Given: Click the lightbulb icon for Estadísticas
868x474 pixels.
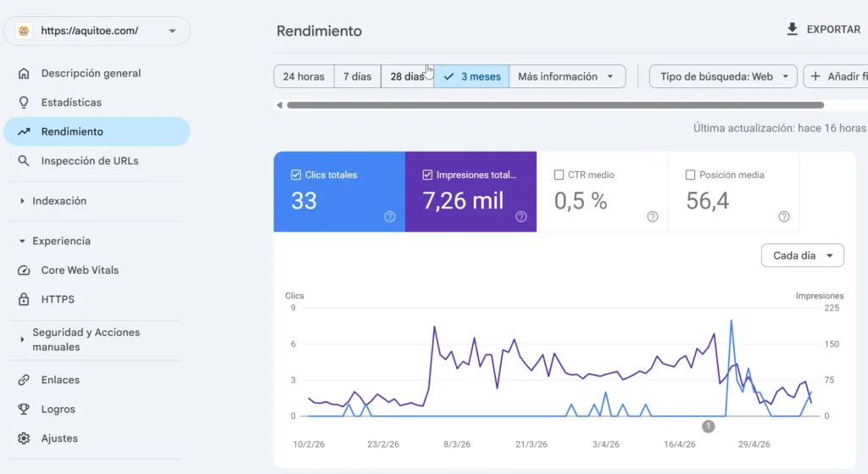Looking at the screenshot, I should (23, 103).
